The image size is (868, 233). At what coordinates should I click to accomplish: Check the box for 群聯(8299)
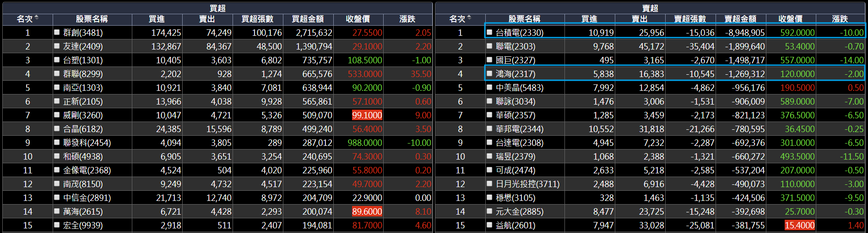click(x=57, y=73)
